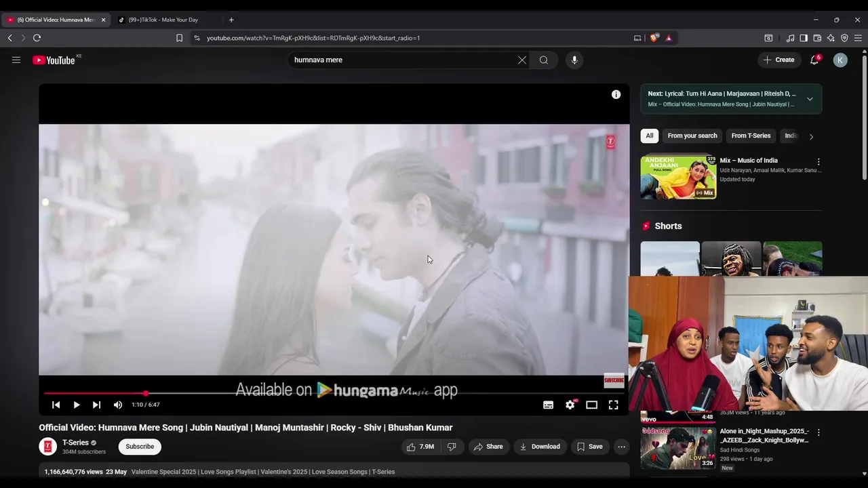Viewport: 868px width, 488px height.
Task: Skip to next video in player
Action: tap(96, 405)
